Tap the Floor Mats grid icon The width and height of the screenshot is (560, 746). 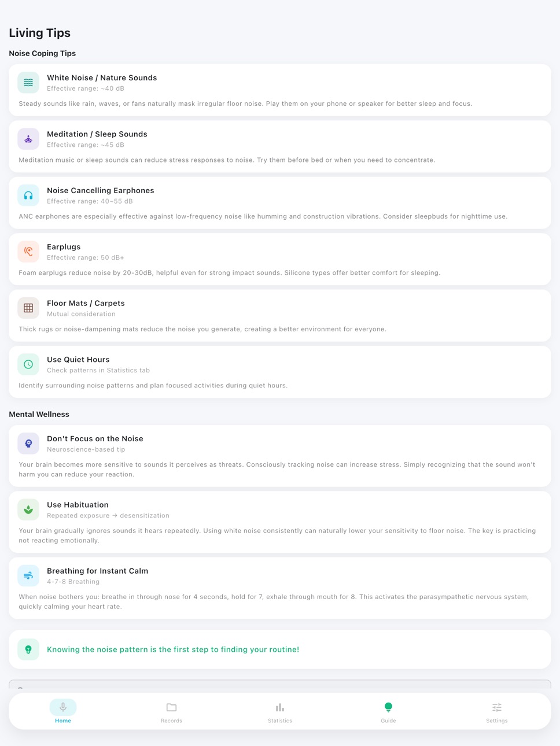tap(28, 308)
